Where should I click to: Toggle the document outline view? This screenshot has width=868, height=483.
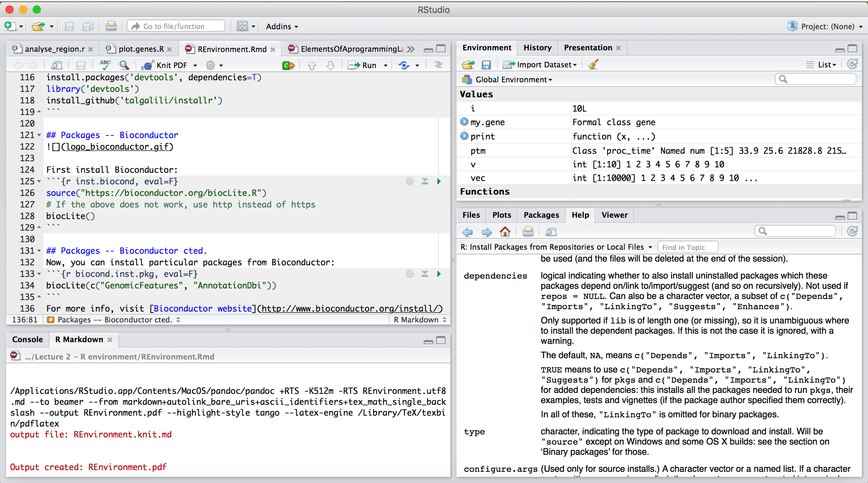438,65
